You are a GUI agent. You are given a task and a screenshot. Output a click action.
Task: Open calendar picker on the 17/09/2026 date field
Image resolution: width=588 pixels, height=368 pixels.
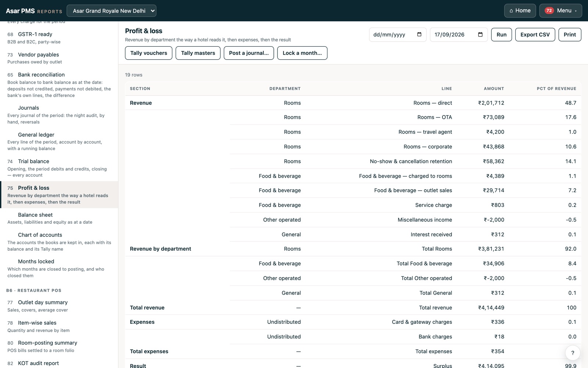pos(480,35)
